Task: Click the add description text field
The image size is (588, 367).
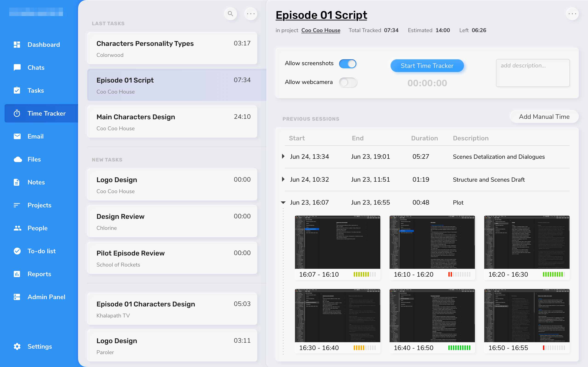Action: point(532,73)
